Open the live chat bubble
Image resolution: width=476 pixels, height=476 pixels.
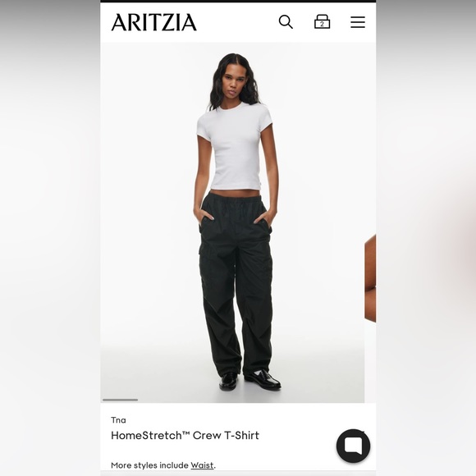tap(353, 446)
